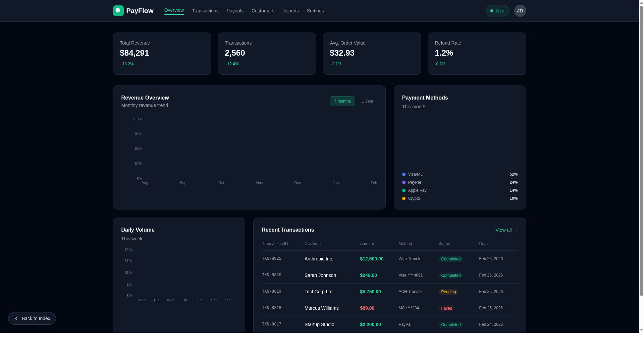Click the PayPal purple legend dot

click(404, 182)
